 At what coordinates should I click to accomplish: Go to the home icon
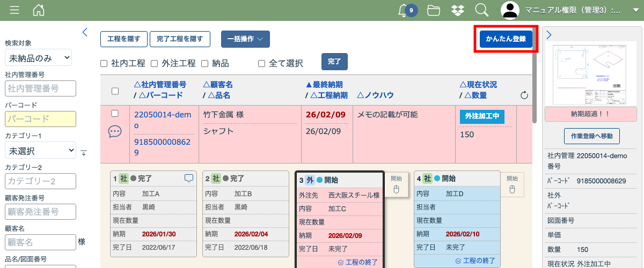[x=39, y=10]
